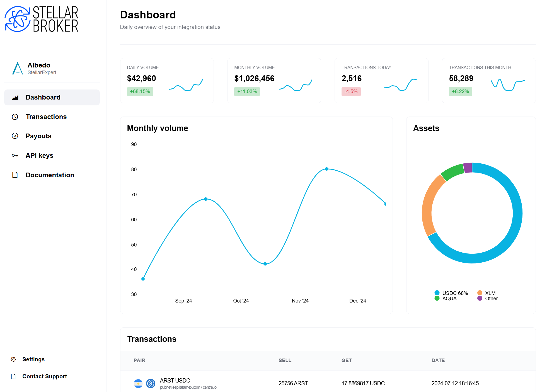Screen dimensions: 542x392
Task: Click the Settings gear icon
Action: coord(13,359)
